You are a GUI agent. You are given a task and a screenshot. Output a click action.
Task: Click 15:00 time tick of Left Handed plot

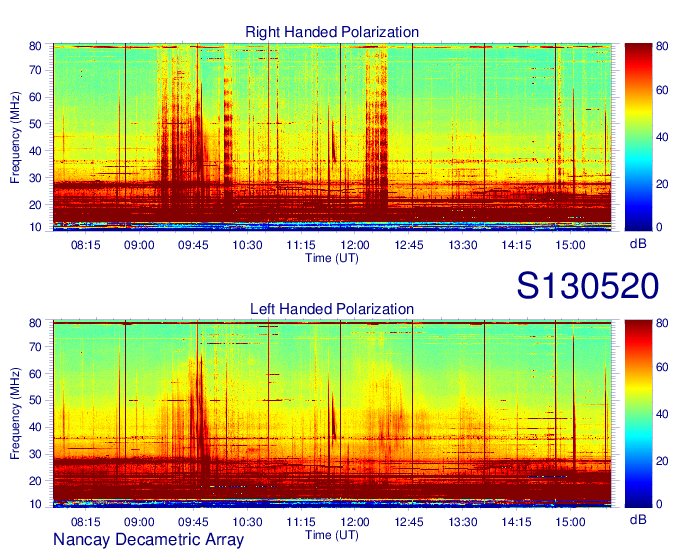coord(570,522)
